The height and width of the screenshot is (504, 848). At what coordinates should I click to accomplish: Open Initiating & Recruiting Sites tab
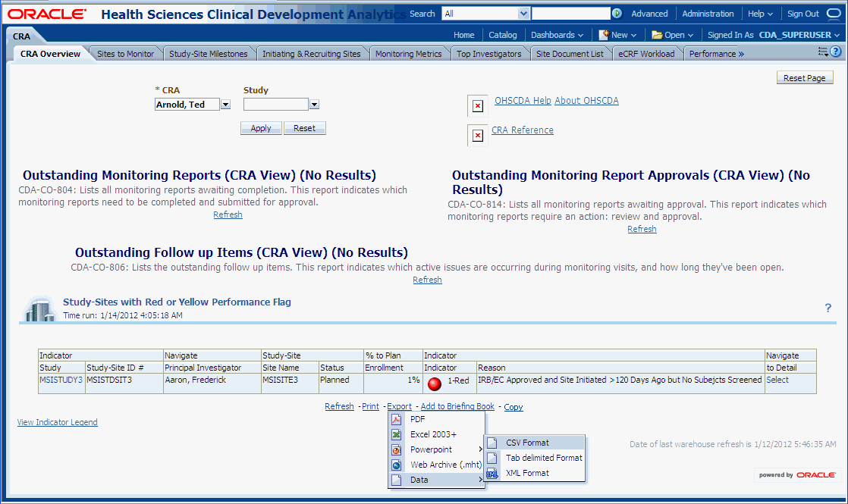click(x=312, y=54)
